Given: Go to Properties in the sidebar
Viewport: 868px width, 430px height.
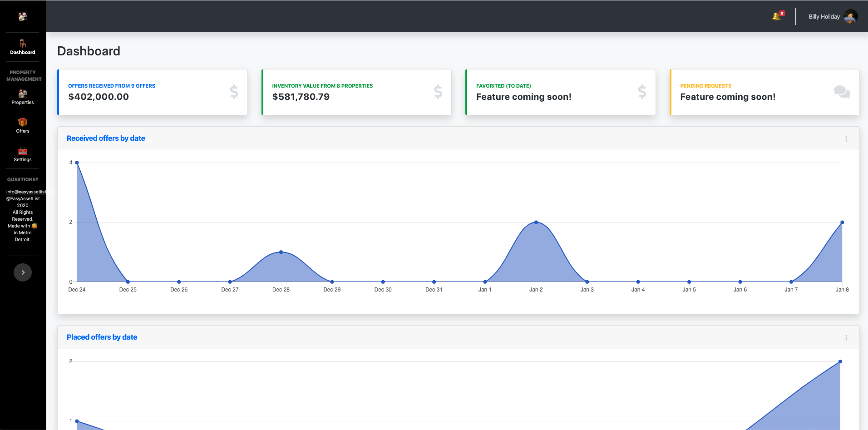Looking at the screenshot, I should point(23,97).
